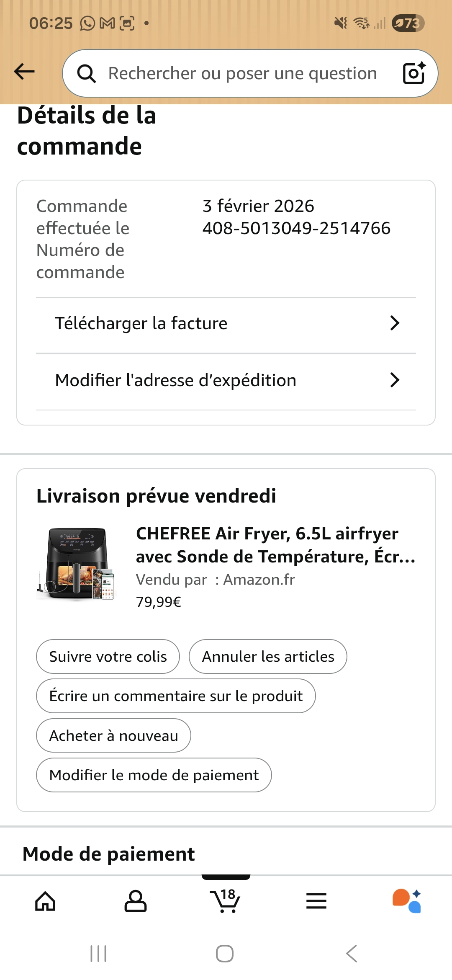452x980 pixels.
Task: Open the shopping cart with 18 items
Action: [x=225, y=900]
